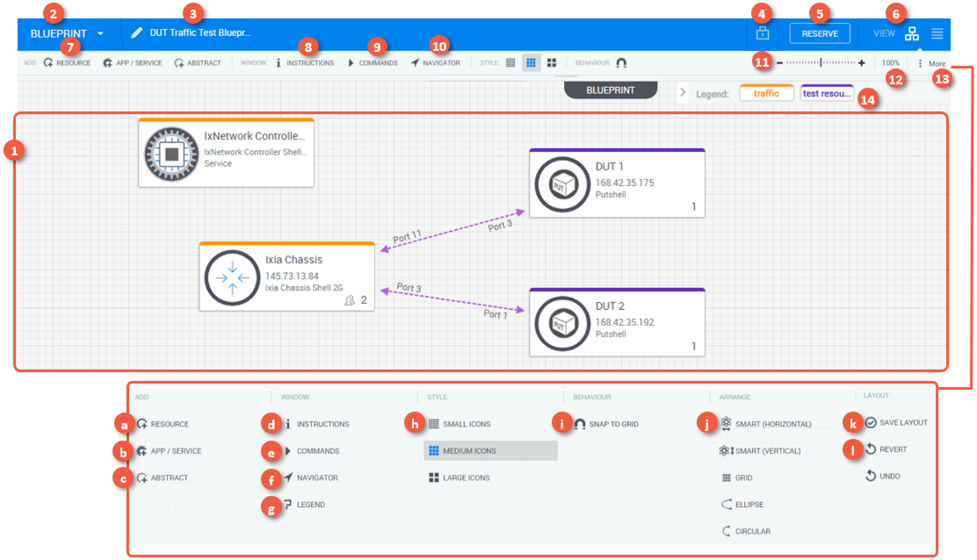Click the toolbox icon beside the Reserve button
This screenshot has height=560, width=977.
[762, 34]
